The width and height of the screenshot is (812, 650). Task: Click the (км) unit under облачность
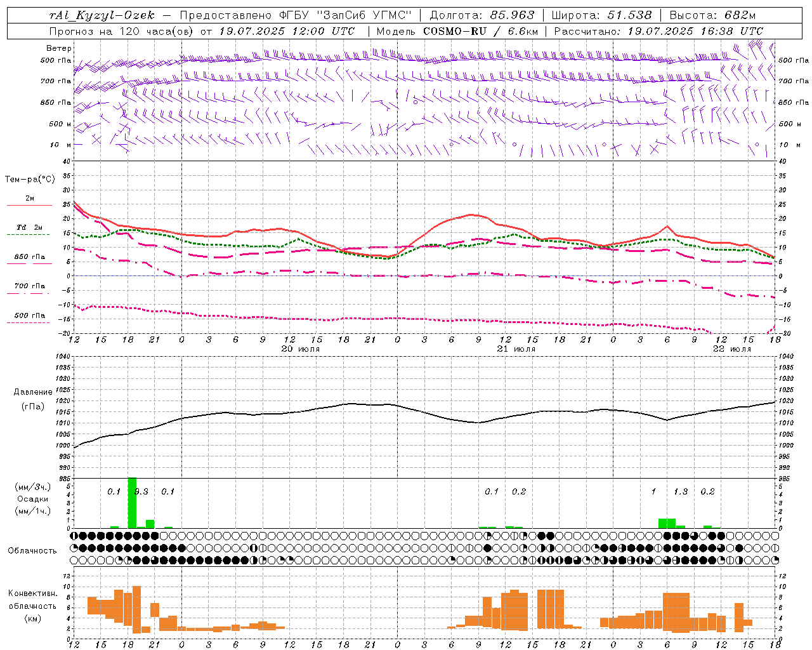pyautogui.click(x=32, y=618)
